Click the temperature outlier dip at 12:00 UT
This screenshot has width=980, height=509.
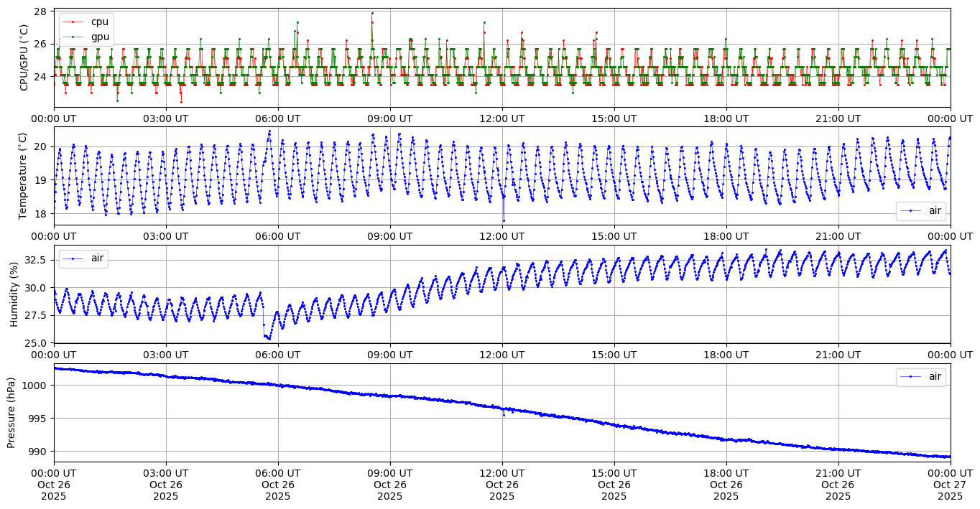[x=504, y=220]
